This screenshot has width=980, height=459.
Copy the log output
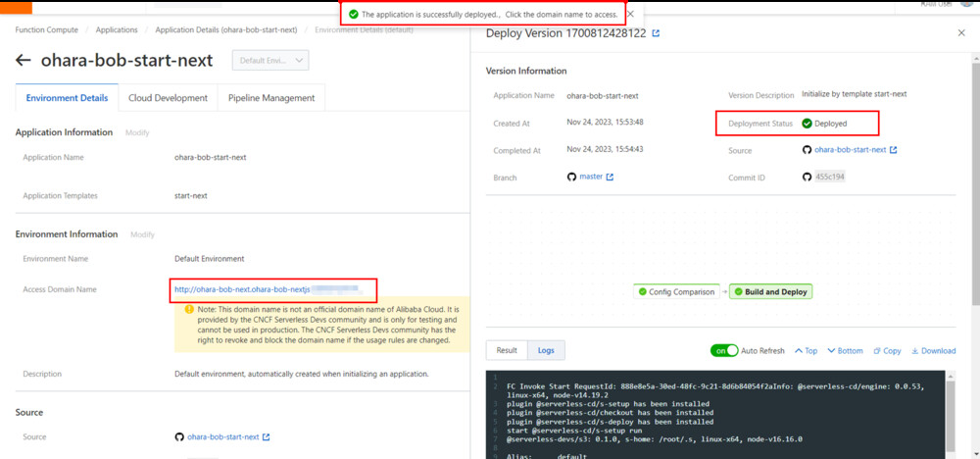[x=887, y=351]
